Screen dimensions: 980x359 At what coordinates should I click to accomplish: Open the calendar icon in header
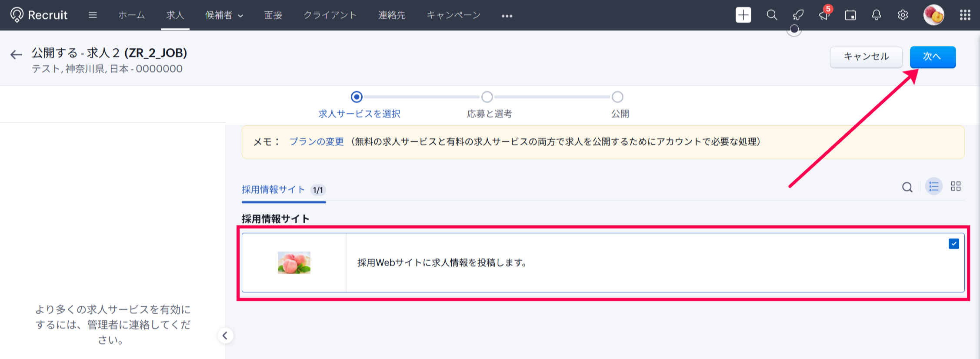tap(850, 15)
